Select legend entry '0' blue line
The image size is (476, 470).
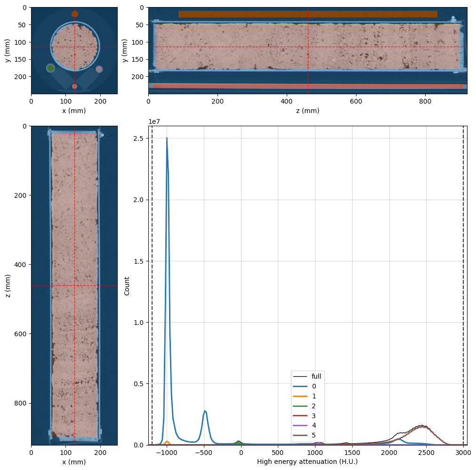point(305,386)
